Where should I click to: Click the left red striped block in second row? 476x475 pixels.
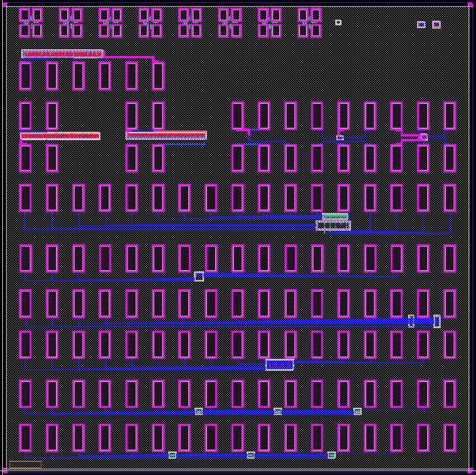coord(60,136)
